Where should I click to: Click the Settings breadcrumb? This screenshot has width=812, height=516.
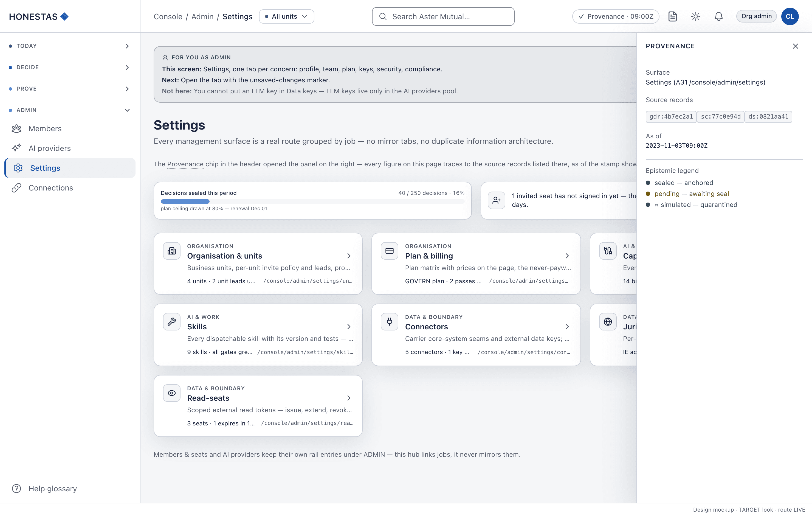[237, 16]
